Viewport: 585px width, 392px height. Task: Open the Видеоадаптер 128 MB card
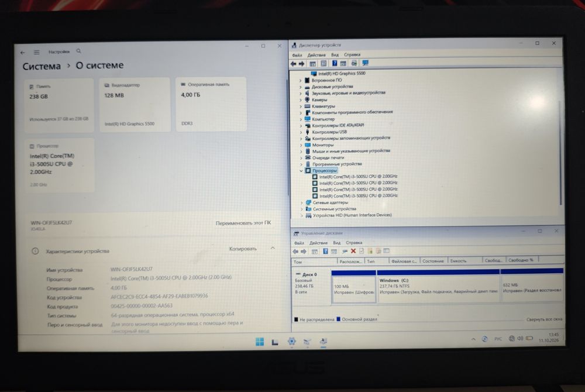click(135, 105)
